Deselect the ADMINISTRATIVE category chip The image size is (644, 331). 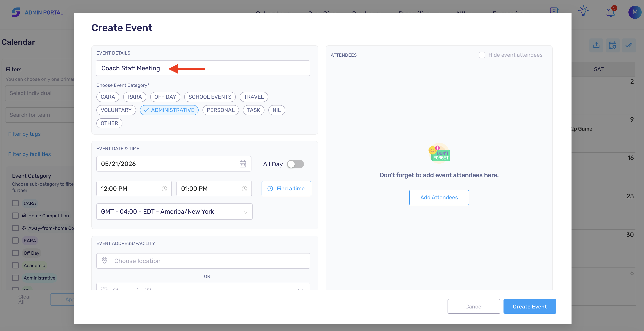coord(169,110)
